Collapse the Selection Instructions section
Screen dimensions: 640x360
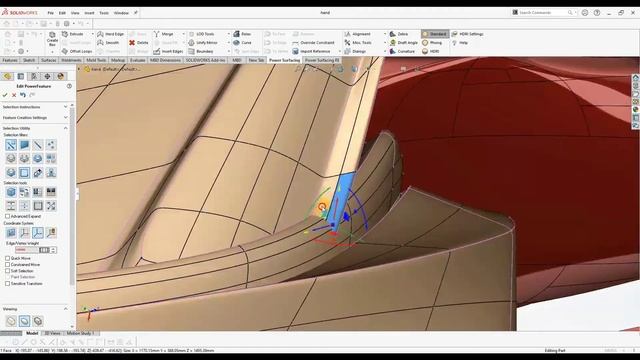pos(65,107)
